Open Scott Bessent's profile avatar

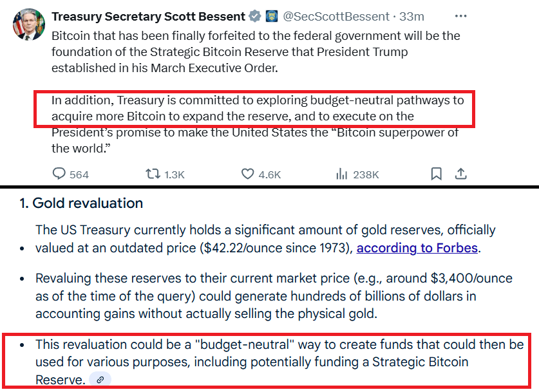click(x=29, y=24)
